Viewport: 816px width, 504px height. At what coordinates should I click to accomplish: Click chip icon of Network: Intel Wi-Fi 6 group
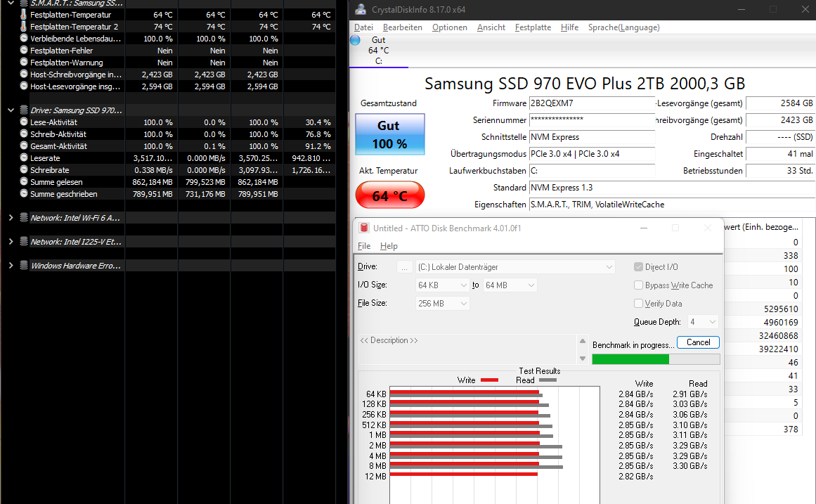pyautogui.click(x=23, y=218)
